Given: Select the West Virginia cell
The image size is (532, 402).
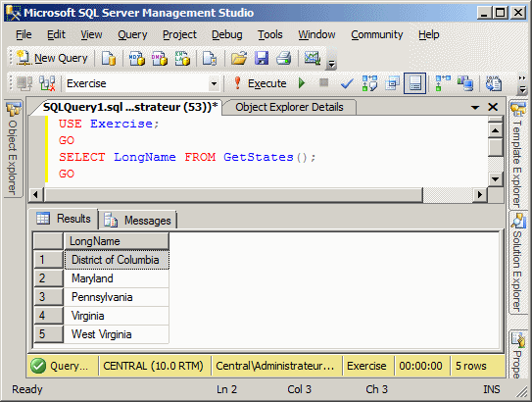Looking at the screenshot, I should [117, 334].
